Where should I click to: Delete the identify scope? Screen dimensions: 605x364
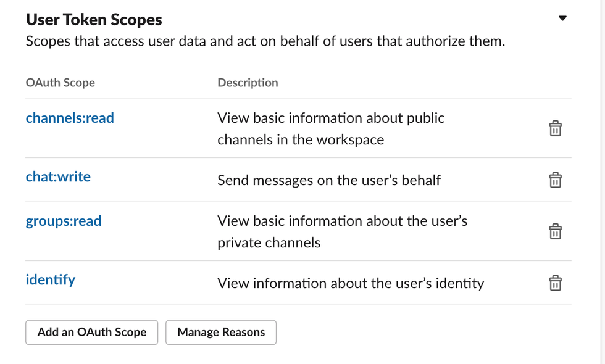pyautogui.click(x=555, y=283)
